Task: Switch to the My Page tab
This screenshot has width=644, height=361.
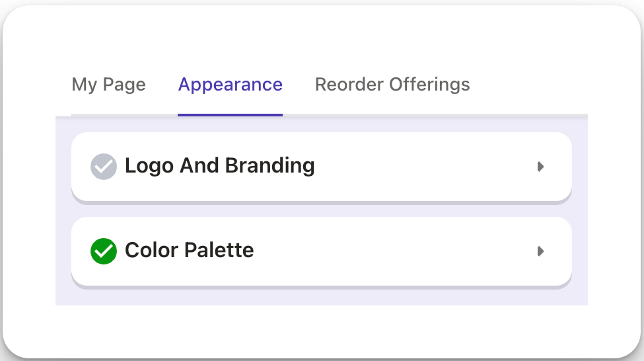Action: tap(108, 85)
